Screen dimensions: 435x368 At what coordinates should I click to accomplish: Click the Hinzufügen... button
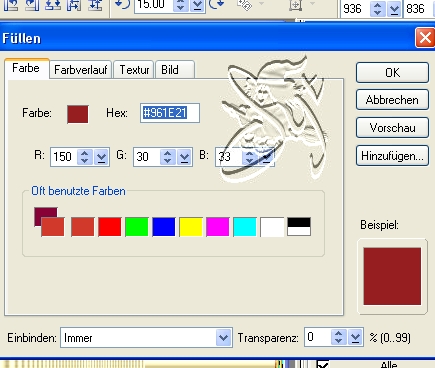point(392,155)
